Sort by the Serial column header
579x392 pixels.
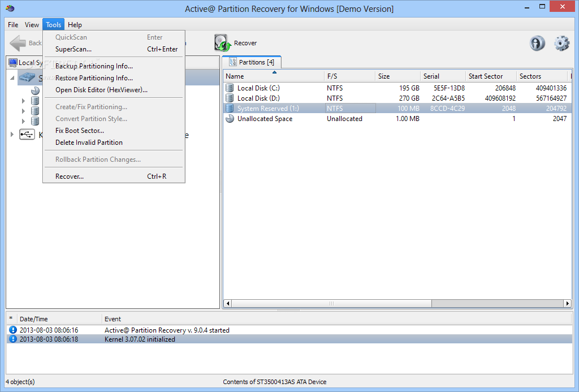pyautogui.click(x=443, y=76)
